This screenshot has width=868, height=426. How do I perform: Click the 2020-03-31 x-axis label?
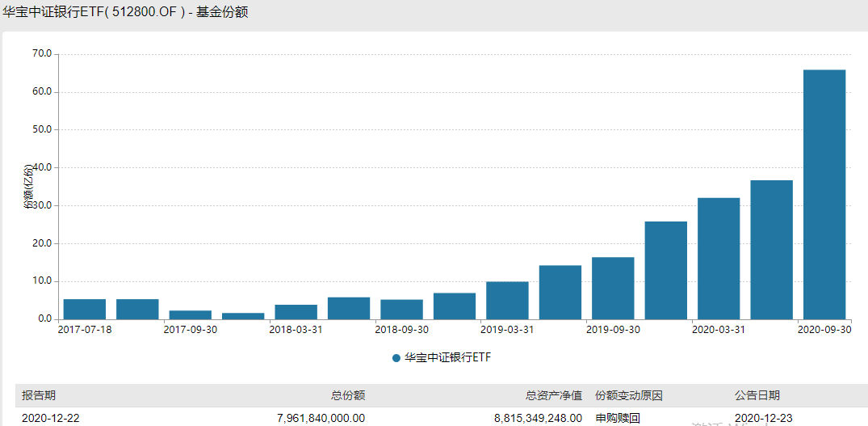719,329
